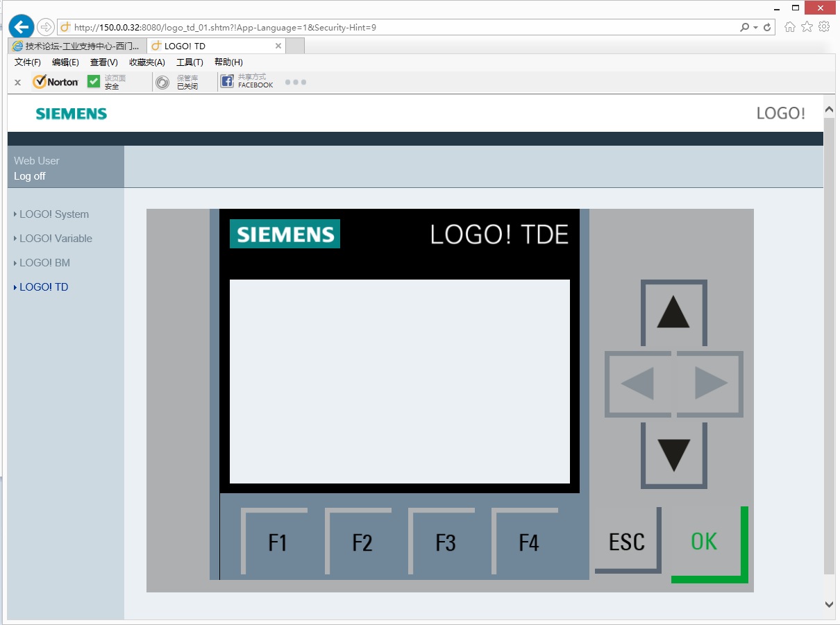Switch to the 技术论坛 browser tab
The height and width of the screenshot is (625, 840).
[x=77, y=46]
